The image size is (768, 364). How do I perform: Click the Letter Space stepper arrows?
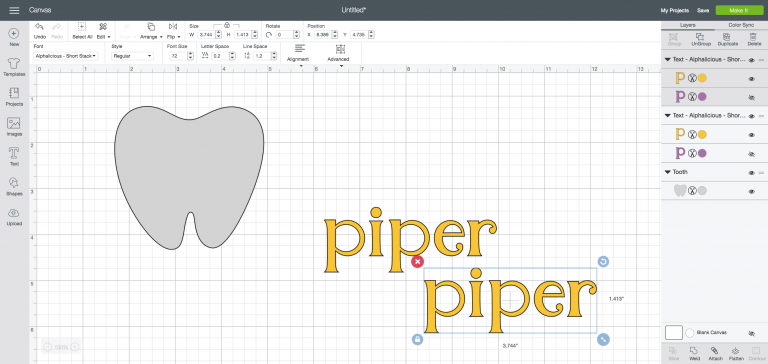pyautogui.click(x=231, y=56)
